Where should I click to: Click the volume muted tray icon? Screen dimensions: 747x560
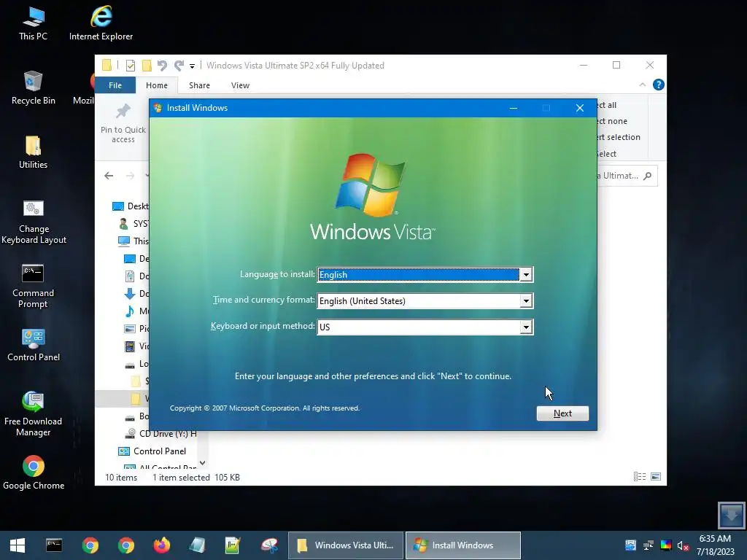[x=683, y=545]
